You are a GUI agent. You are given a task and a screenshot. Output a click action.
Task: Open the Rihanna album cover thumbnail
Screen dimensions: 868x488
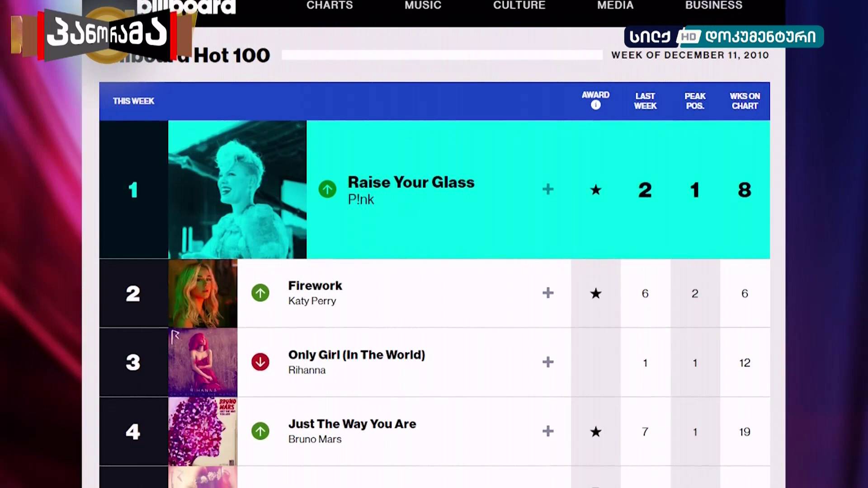click(x=203, y=362)
